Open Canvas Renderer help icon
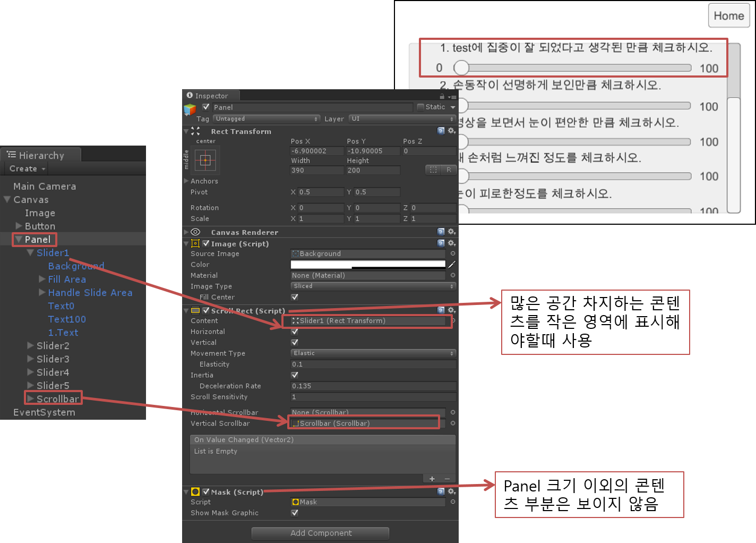 pos(441,232)
